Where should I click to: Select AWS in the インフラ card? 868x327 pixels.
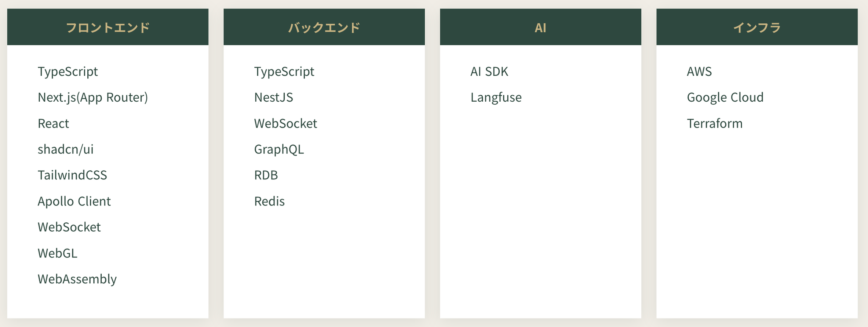[699, 72]
